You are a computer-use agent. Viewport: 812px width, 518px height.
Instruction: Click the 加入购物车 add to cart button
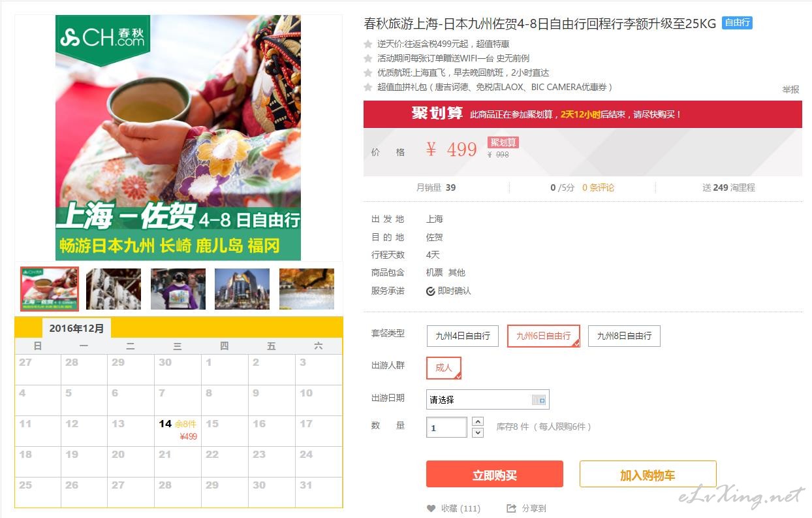(x=648, y=475)
